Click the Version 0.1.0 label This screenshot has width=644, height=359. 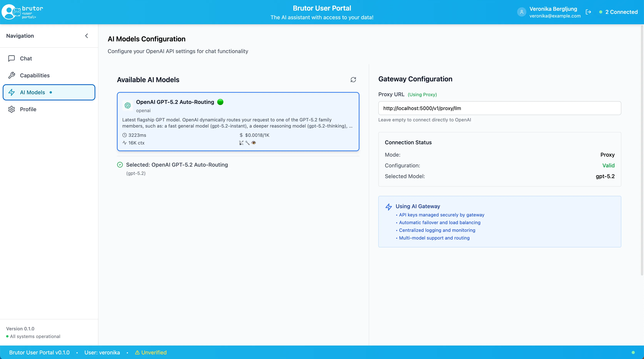(x=20, y=329)
